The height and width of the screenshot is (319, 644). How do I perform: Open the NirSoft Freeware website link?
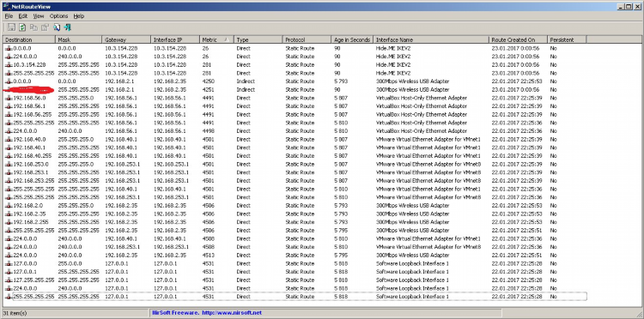[x=207, y=313]
